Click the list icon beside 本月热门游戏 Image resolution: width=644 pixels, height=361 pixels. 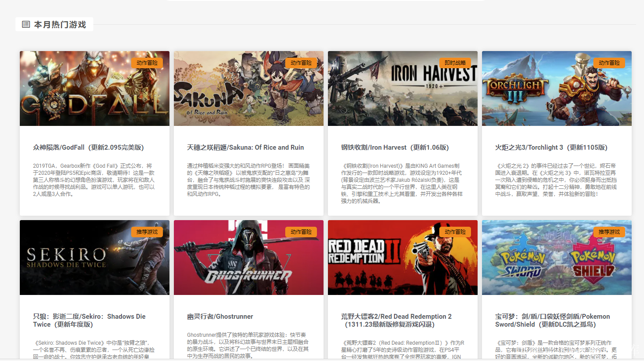point(26,25)
